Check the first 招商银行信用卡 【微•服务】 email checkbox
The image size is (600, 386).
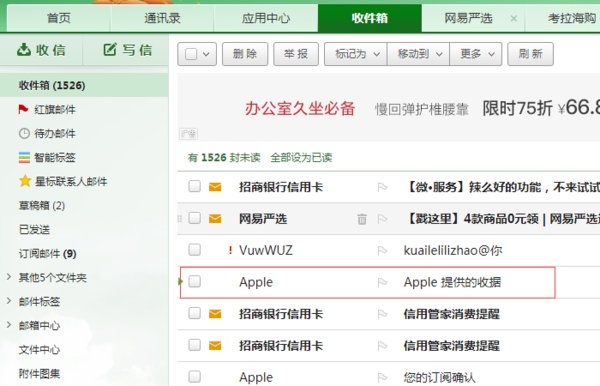coord(194,186)
